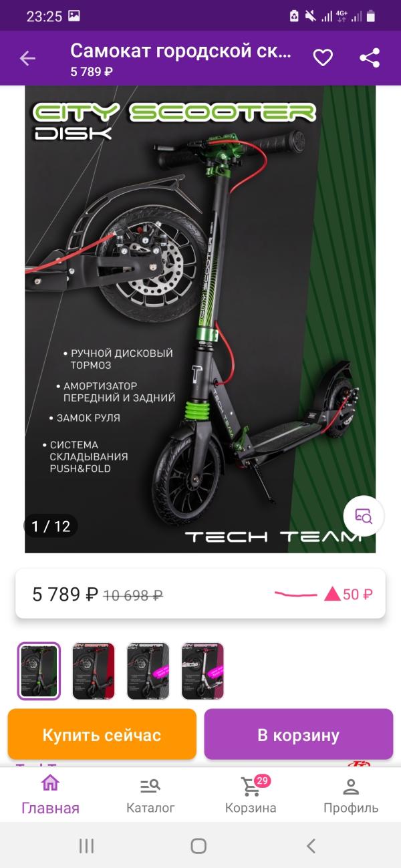The image size is (401, 868).
Task: Tap the main scooter product image
Action: (x=200, y=319)
